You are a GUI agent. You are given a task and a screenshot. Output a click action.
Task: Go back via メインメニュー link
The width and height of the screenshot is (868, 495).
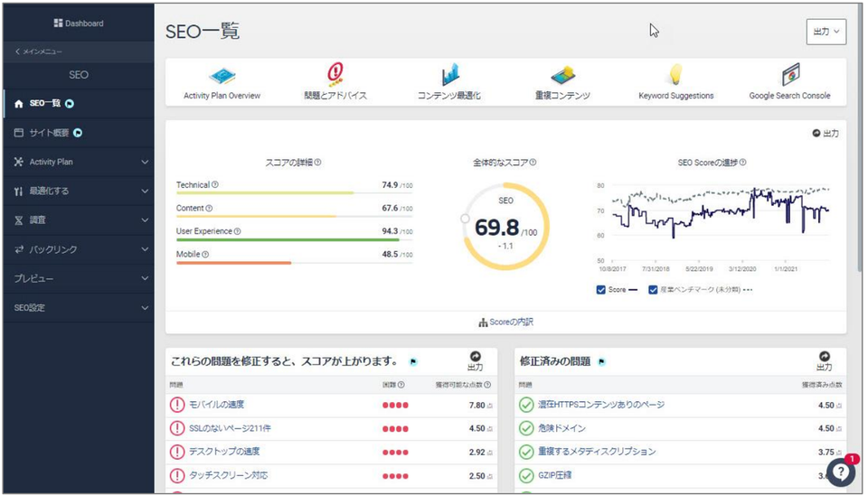(x=39, y=51)
